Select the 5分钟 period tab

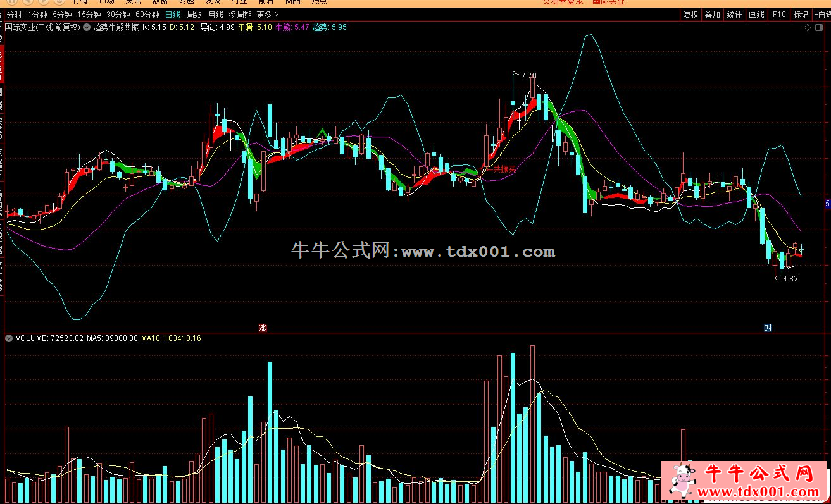pos(62,15)
